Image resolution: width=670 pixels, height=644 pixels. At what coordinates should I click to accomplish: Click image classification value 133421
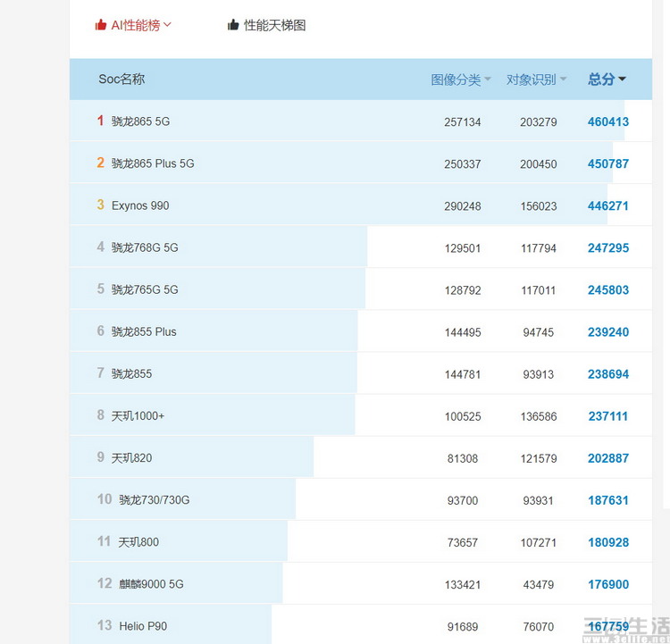coord(463,585)
